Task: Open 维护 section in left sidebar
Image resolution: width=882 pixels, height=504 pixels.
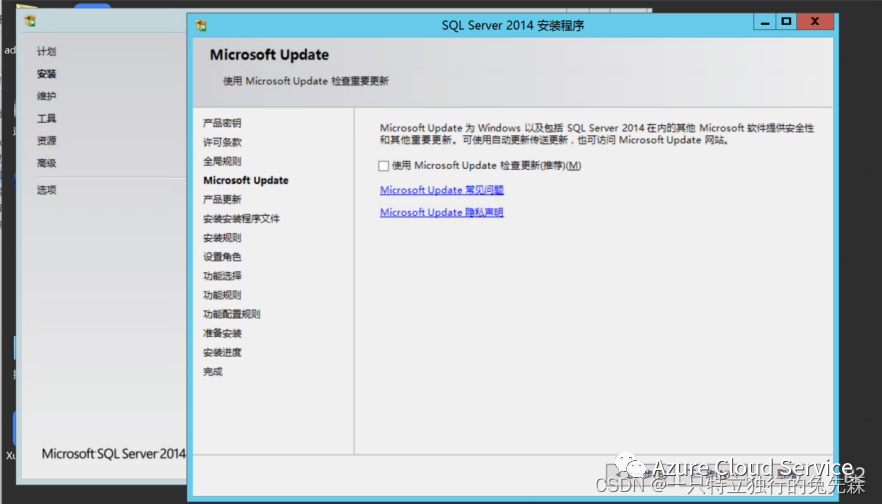Action: 46,96
